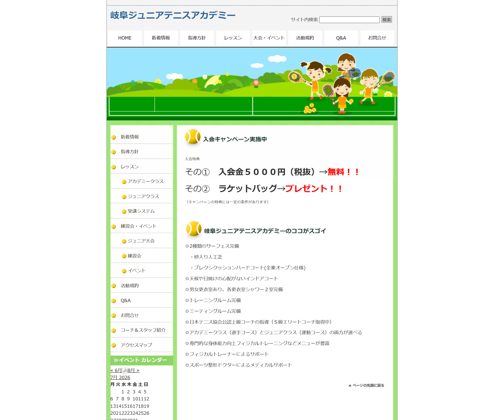Select レッスン in the top navigation bar
The width and height of the screenshot is (504, 420).
(x=233, y=38)
